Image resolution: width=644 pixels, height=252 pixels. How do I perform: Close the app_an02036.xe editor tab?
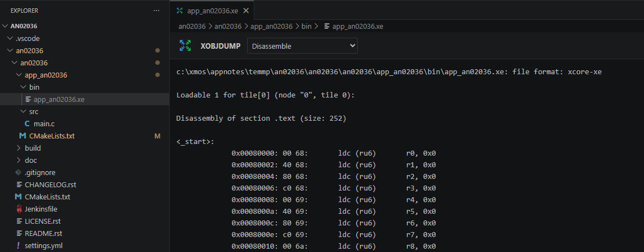pyautogui.click(x=246, y=11)
